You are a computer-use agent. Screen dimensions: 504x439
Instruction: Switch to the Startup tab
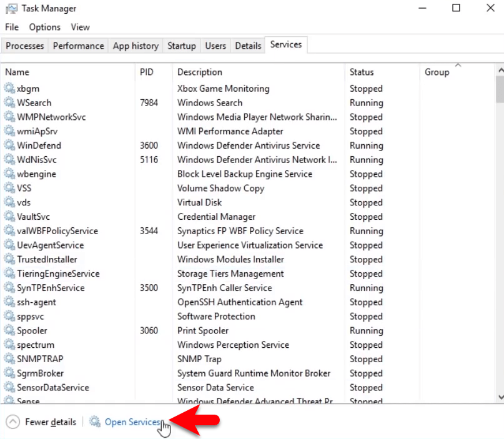[x=182, y=46]
